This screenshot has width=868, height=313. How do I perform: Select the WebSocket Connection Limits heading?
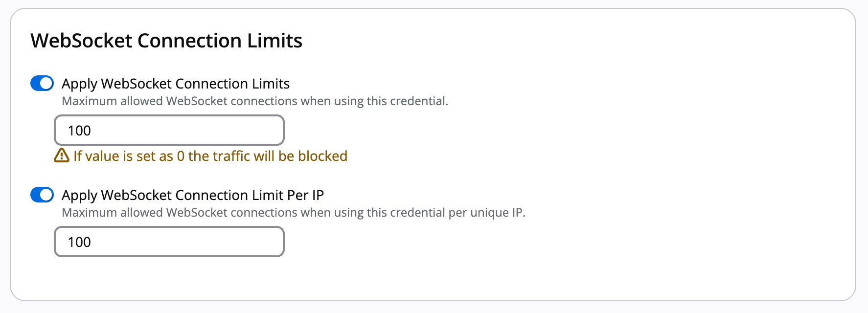click(166, 41)
